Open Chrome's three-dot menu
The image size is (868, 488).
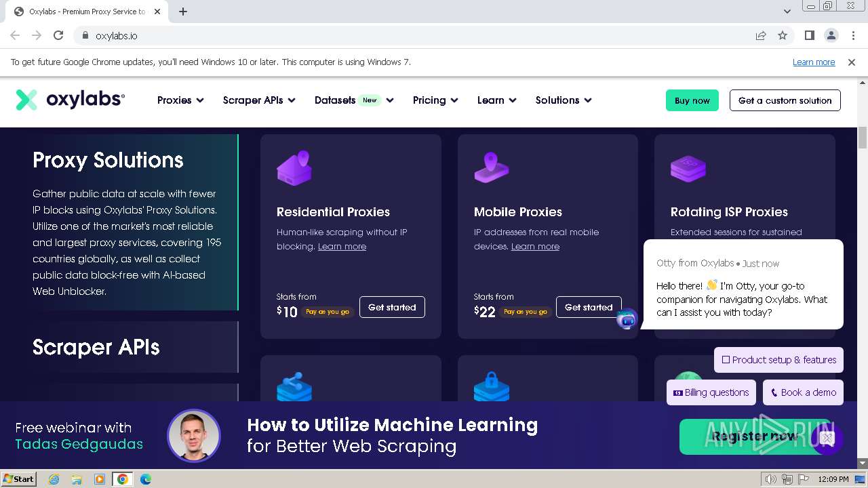coord(852,35)
